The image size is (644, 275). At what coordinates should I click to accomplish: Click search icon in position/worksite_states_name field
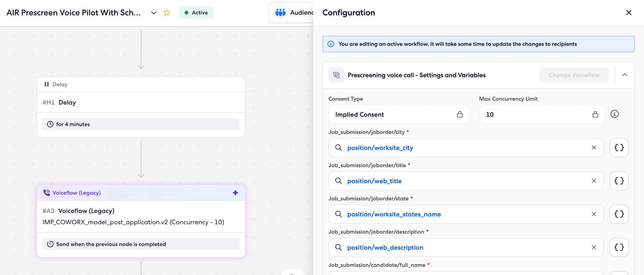click(338, 214)
